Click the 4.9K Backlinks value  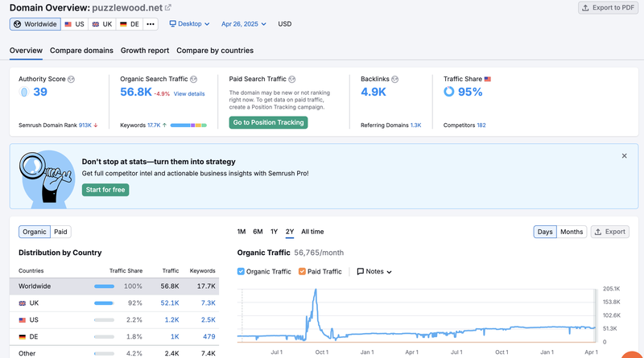click(374, 92)
